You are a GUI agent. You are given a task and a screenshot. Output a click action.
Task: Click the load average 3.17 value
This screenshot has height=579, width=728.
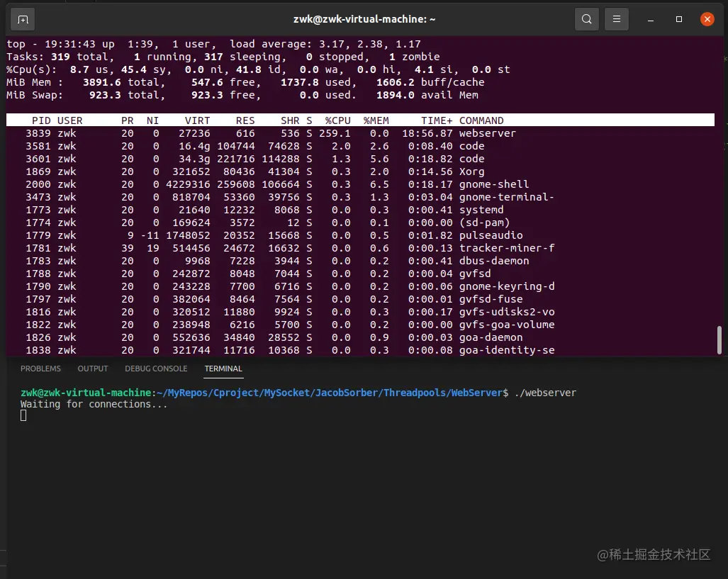tap(332, 44)
